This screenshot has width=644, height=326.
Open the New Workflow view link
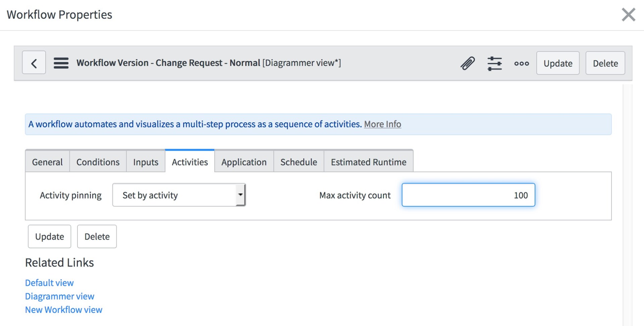[64, 310]
